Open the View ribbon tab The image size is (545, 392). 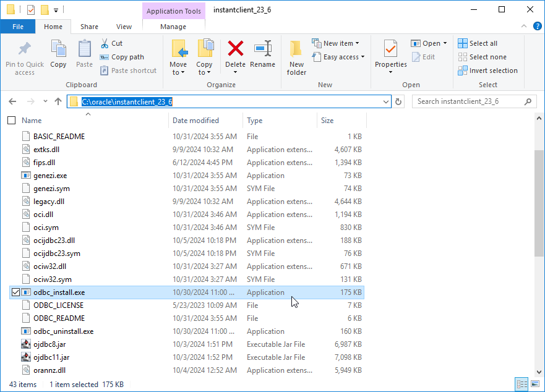tap(124, 27)
